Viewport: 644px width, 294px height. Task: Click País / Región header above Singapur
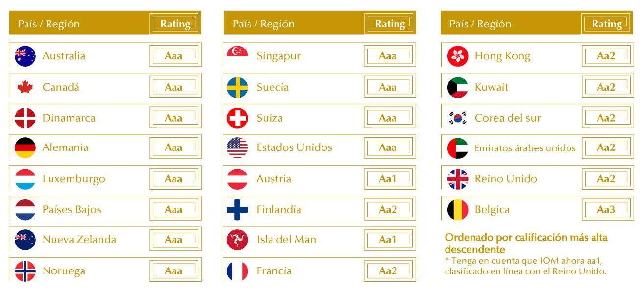coord(264,24)
